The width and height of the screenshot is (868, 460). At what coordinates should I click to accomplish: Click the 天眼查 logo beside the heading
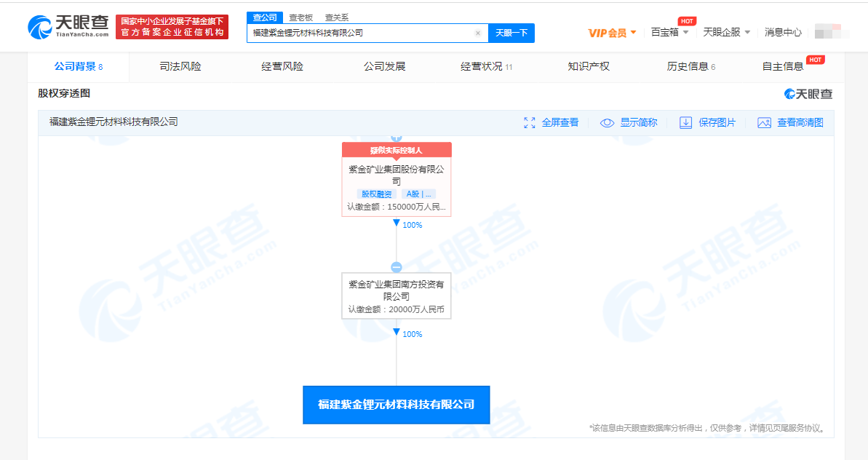[x=808, y=94]
